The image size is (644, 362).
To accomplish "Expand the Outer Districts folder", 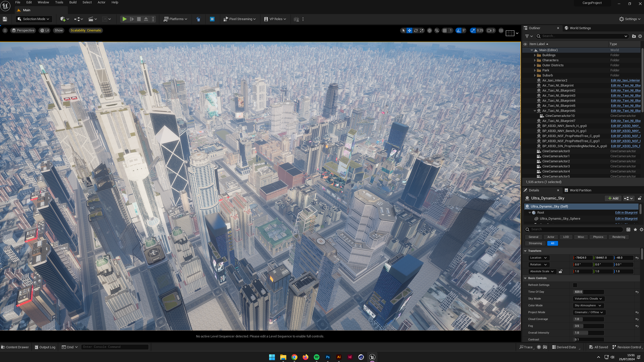I will click(x=535, y=65).
